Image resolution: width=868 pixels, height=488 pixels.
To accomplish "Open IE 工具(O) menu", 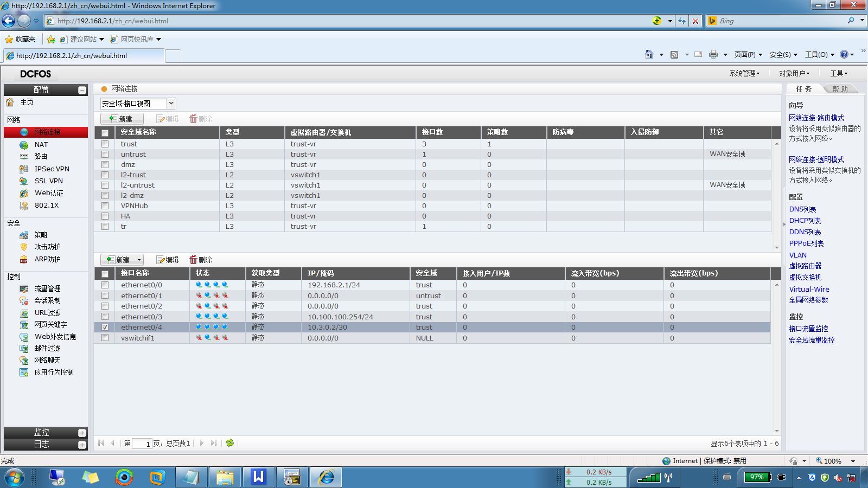I will click(820, 54).
